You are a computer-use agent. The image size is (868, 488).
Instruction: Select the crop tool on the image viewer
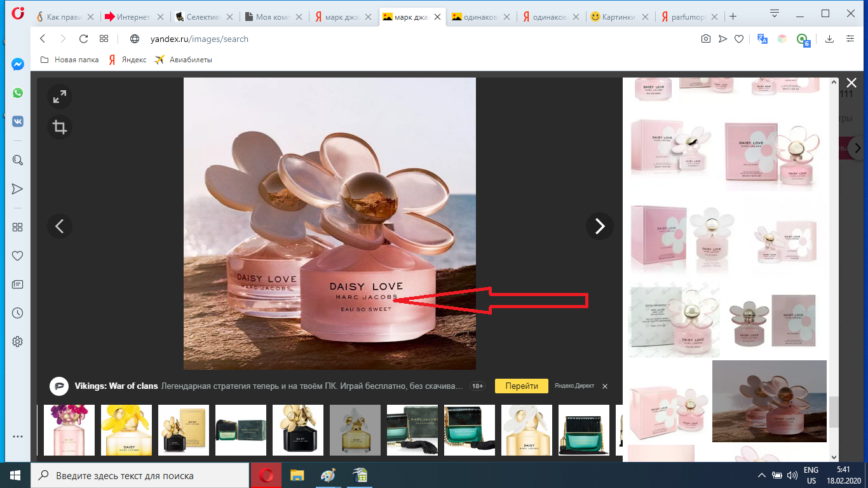[59, 127]
